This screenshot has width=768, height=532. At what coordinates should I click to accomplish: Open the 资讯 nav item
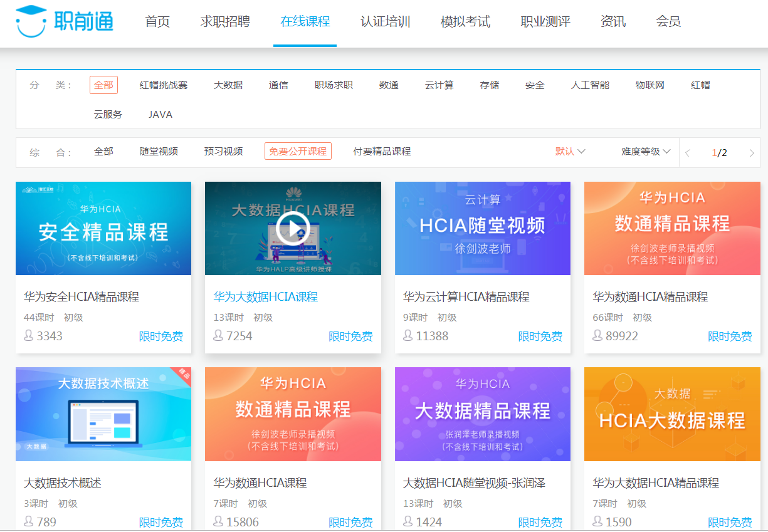[x=613, y=22]
